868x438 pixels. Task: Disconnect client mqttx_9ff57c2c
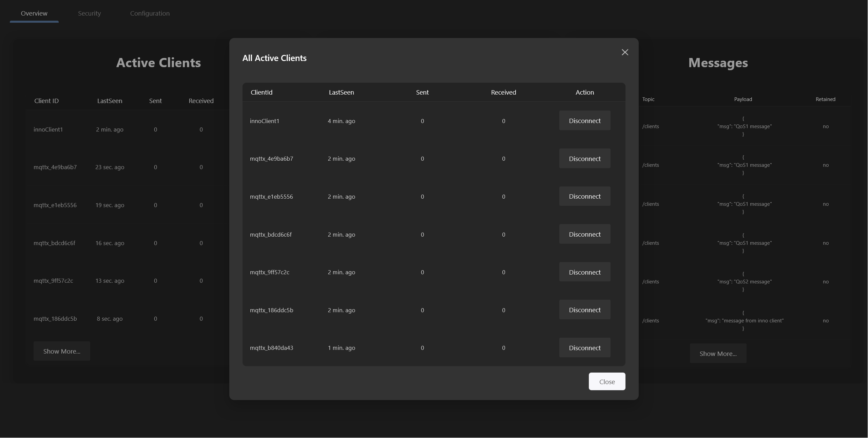[584, 272]
